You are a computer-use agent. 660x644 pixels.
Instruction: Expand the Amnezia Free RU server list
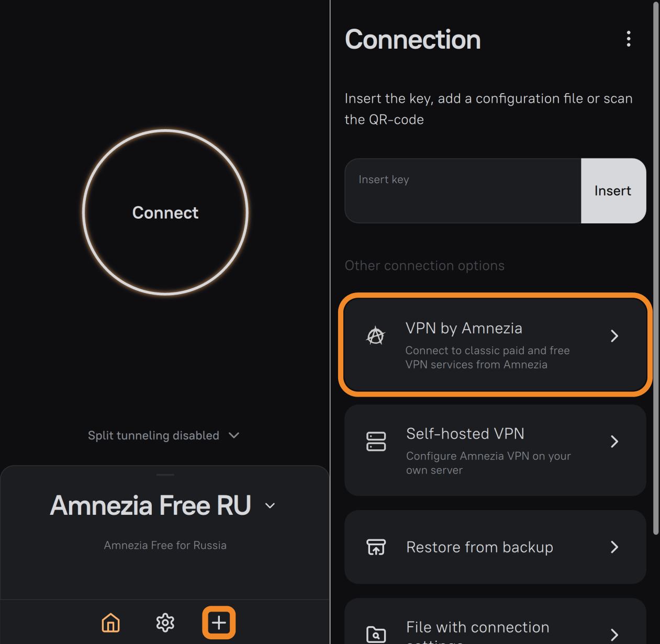coord(270,506)
